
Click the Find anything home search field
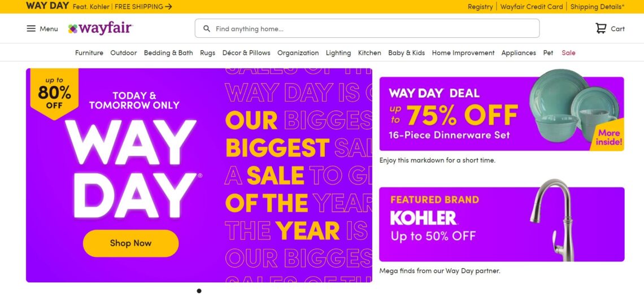tap(373, 29)
